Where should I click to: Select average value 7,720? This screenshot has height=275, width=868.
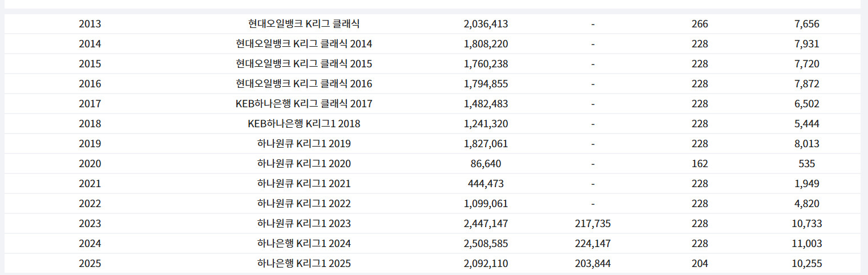806,64
